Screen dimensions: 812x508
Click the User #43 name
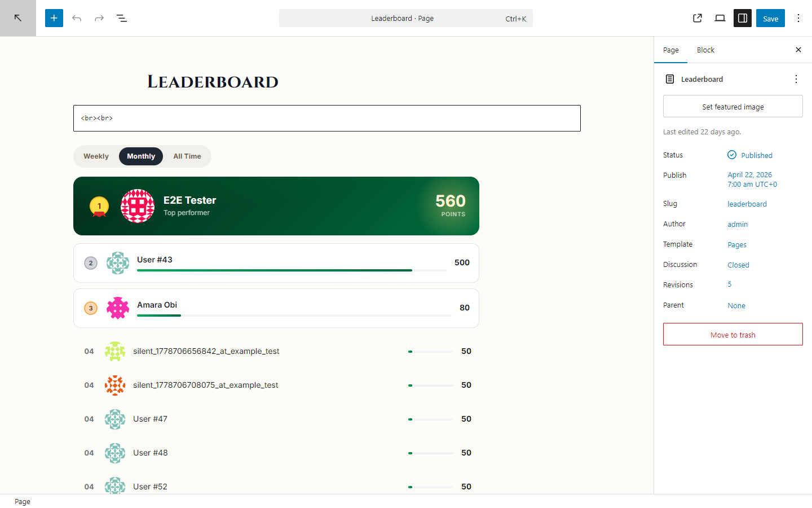click(x=155, y=260)
